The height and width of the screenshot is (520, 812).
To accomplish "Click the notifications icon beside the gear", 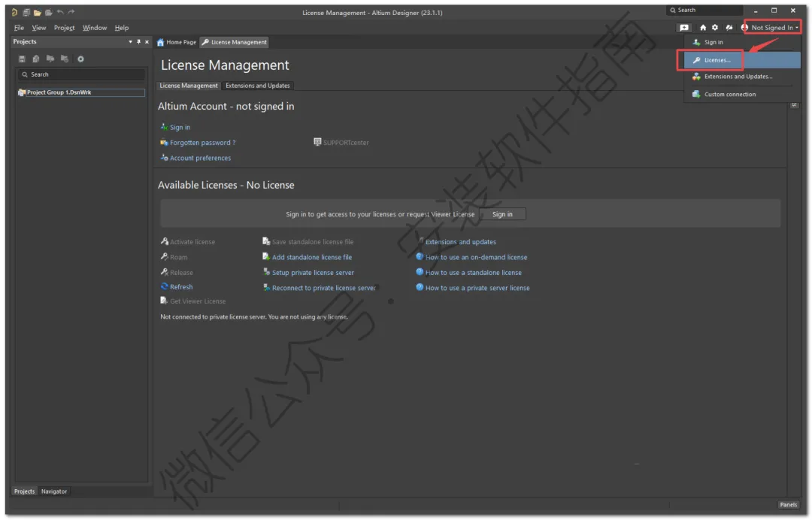I will tap(729, 27).
